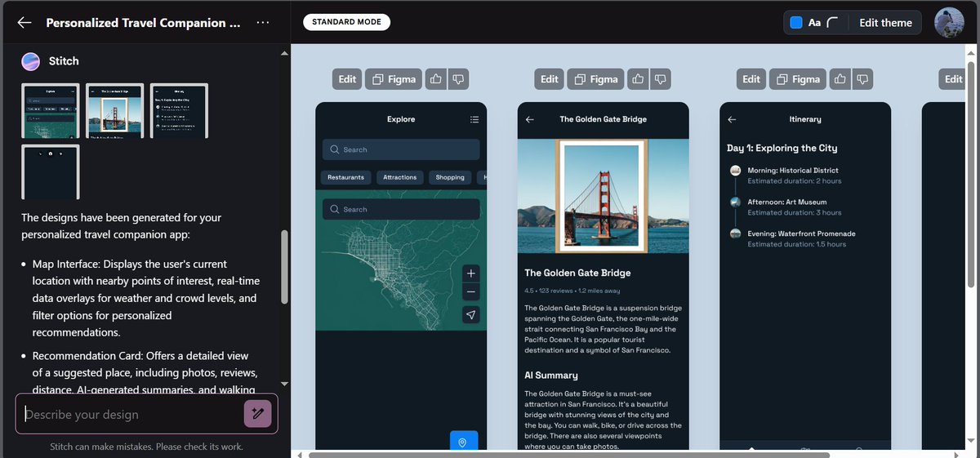Thumbs down the Golden Gate Bridge design
This screenshot has height=458, width=980.
click(x=660, y=79)
